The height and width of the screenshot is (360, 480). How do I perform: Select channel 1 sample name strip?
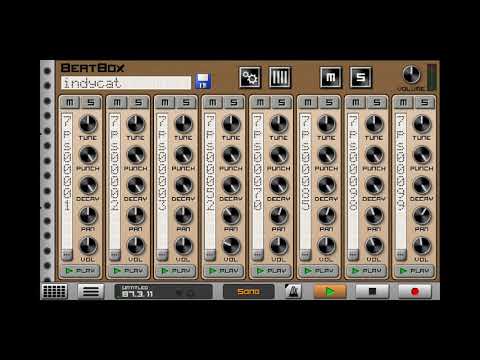[67, 181]
